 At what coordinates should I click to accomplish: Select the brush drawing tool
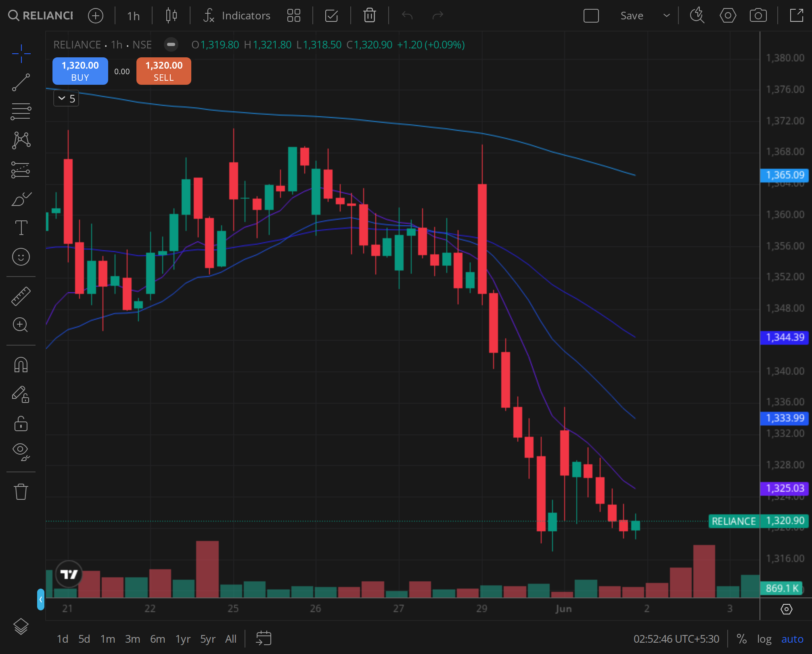(21, 199)
